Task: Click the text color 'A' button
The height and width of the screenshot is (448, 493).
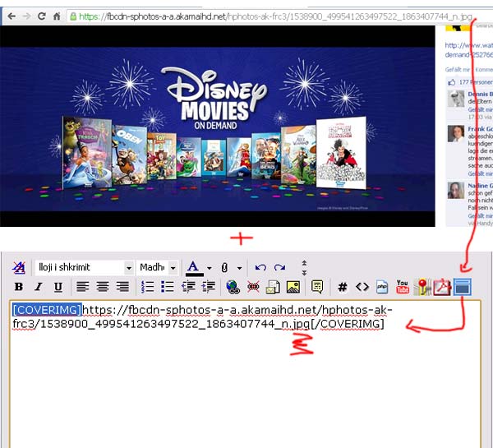Action: click(194, 268)
